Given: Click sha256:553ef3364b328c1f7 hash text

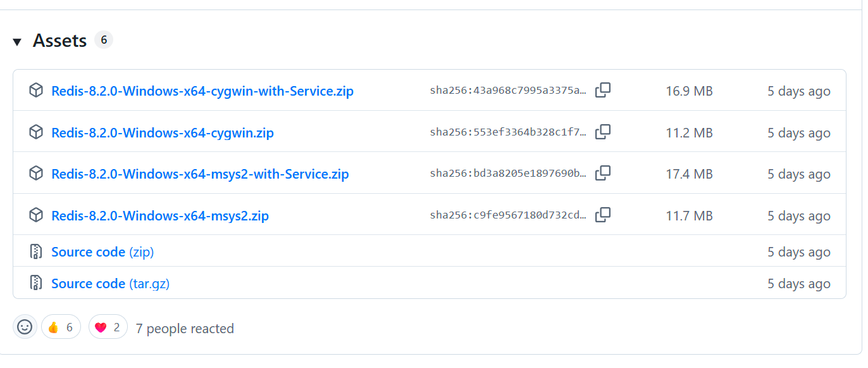Looking at the screenshot, I should coord(508,132).
